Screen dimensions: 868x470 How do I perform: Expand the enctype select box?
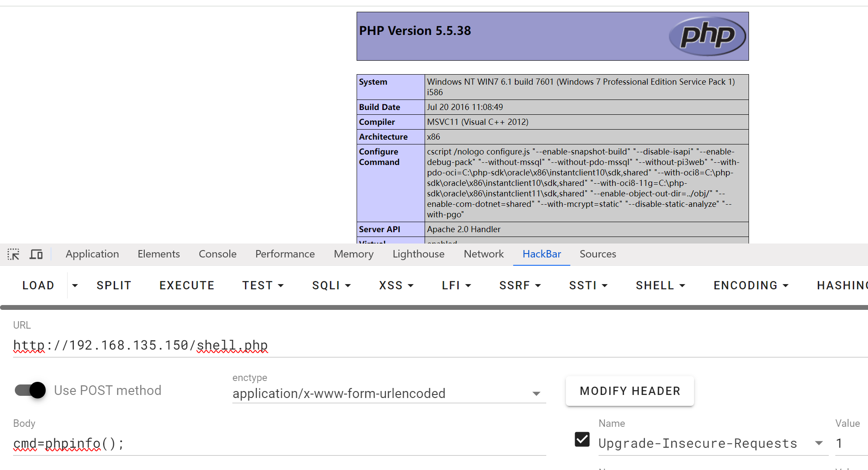[x=389, y=393]
